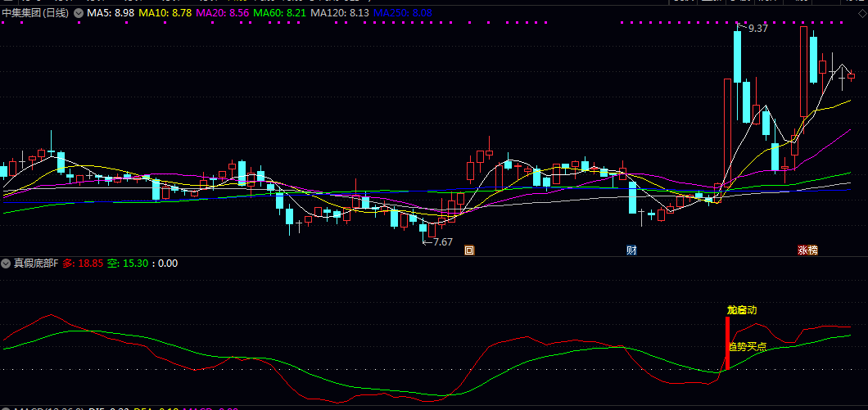This screenshot has height=410, width=868.
Task: Click the 趋势买点 signal label
Action: (x=748, y=347)
